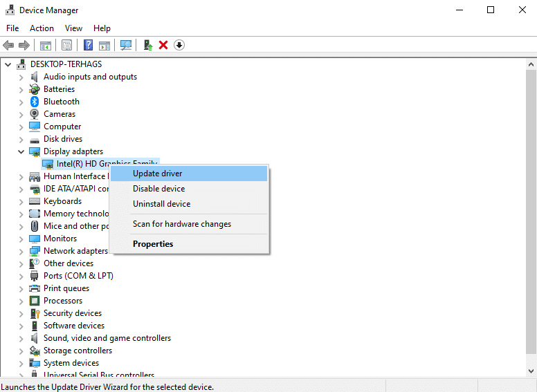Click the Audio inputs and outputs speaker icon
The image size is (537, 392).
34,77
